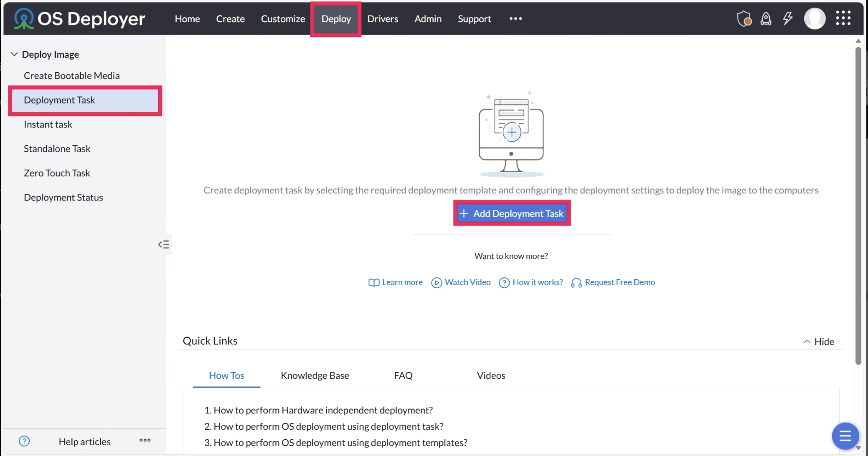Open the user profile avatar
Image resolution: width=868 pixels, height=456 pixels.
pos(815,19)
